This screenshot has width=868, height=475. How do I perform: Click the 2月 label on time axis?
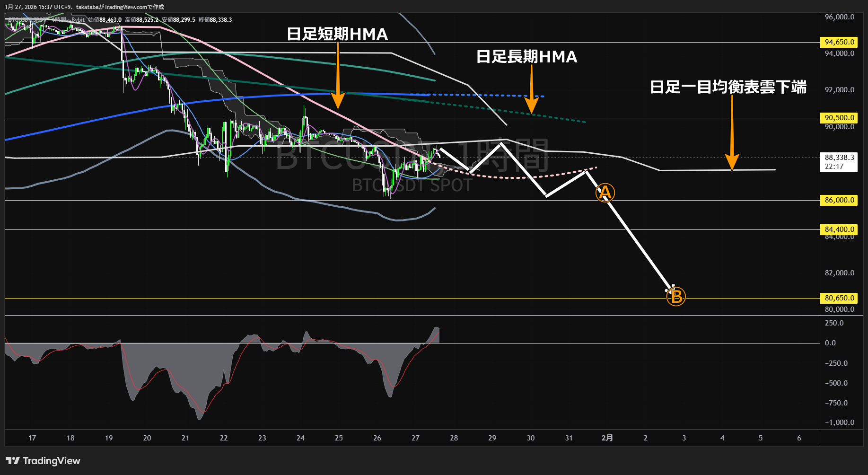(x=607, y=438)
